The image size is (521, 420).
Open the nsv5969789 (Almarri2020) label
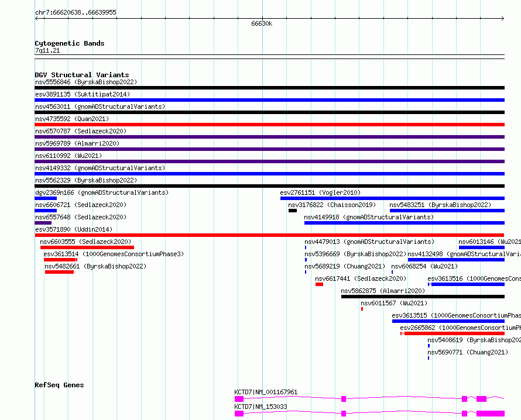(x=77, y=143)
